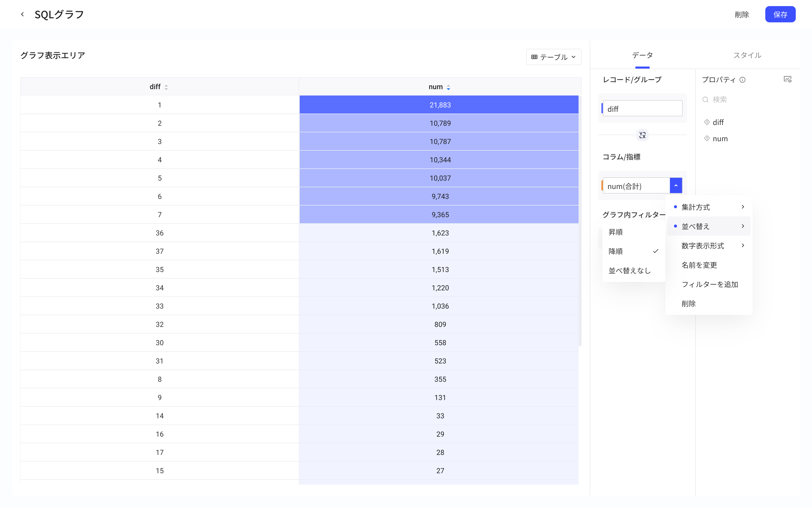Click the 21,883 cell

coord(439,105)
